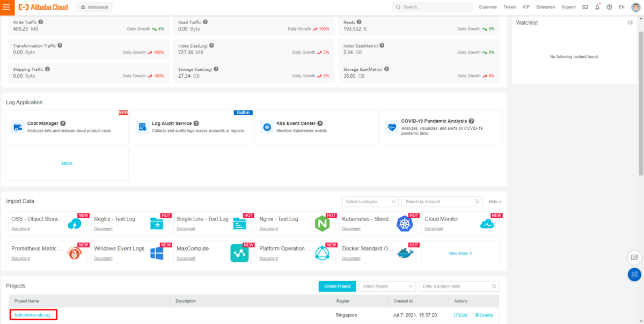
Task: Select the Single Line Text Log icon
Action: [239, 224]
